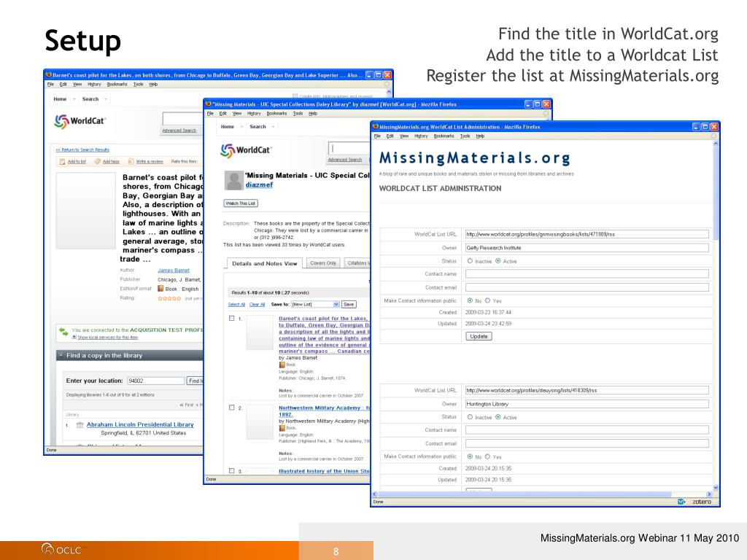747x560 pixels.
Task: Click the Firefox icon in the Missing Materials list title bar
Action: [x=208, y=104]
